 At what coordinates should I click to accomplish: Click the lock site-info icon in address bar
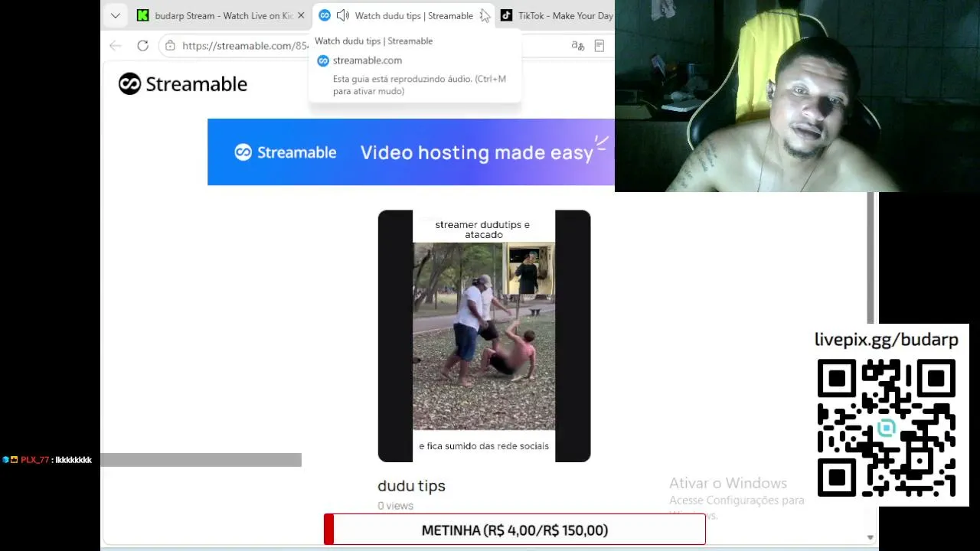coord(170,46)
